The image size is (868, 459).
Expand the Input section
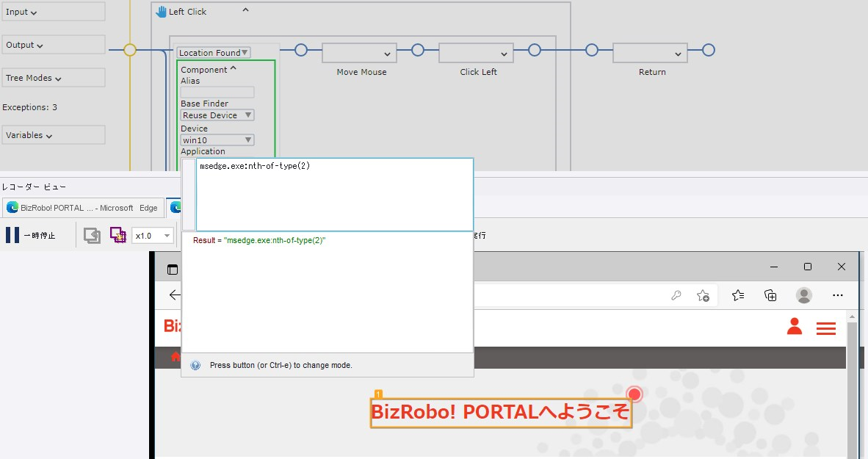(x=53, y=12)
